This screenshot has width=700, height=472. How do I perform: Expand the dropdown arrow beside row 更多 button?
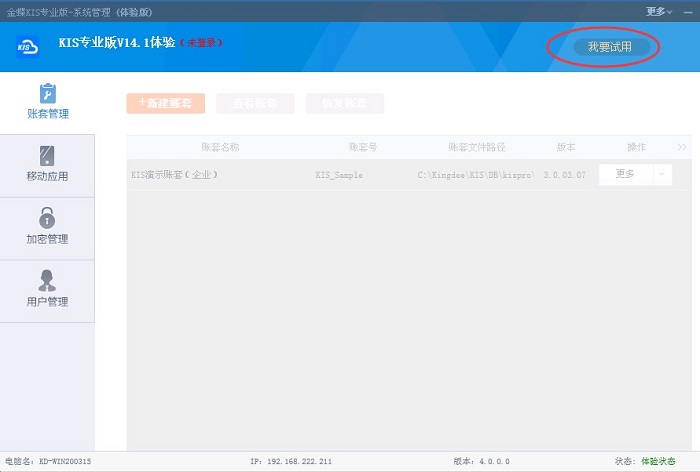(662, 174)
